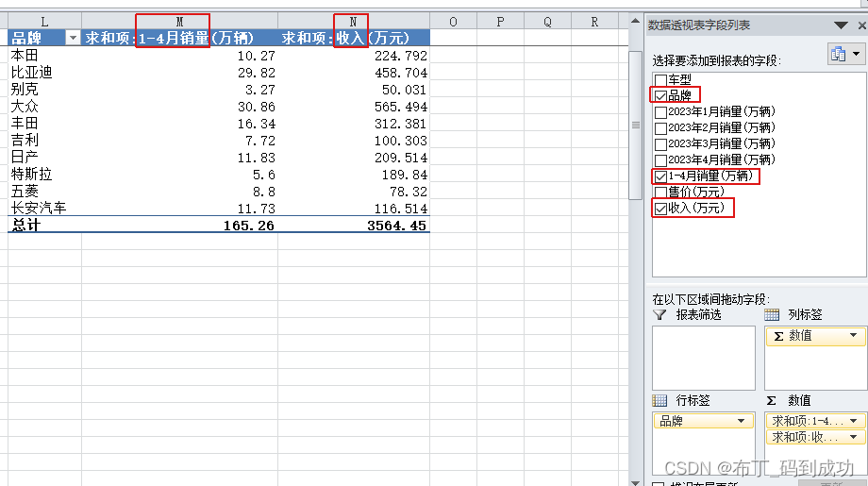
Task: Click the 列标签 area icon
Action: [772, 315]
